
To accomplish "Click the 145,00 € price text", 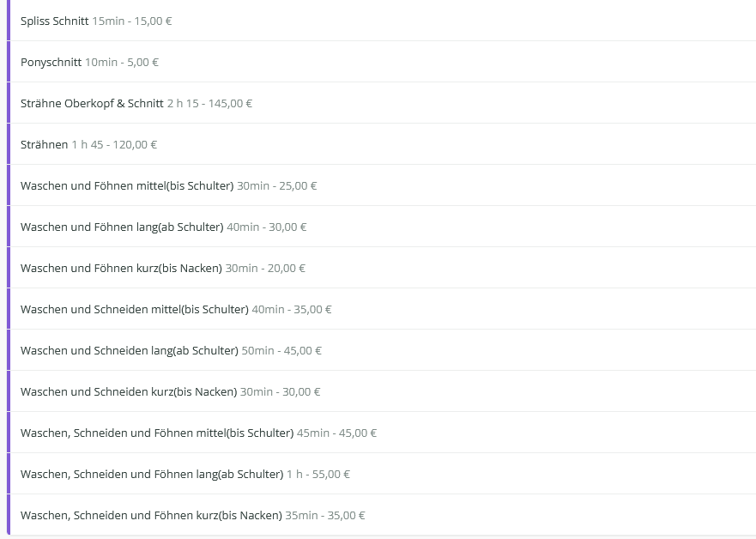I will [230, 103].
